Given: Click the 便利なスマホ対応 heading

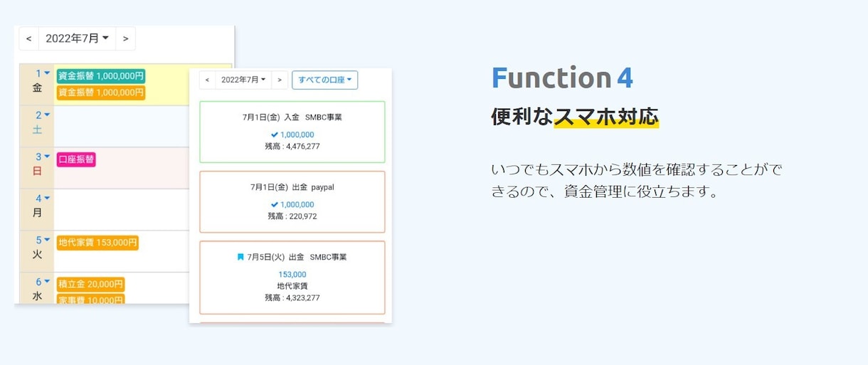Looking at the screenshot, I should point(575,117).
